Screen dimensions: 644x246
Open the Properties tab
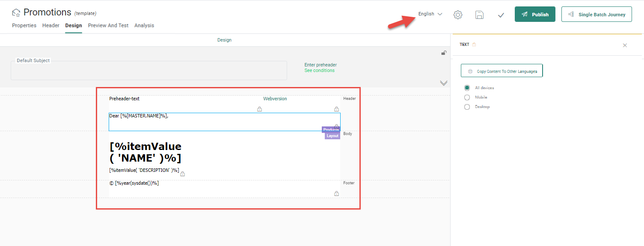[x=24, y=26]
